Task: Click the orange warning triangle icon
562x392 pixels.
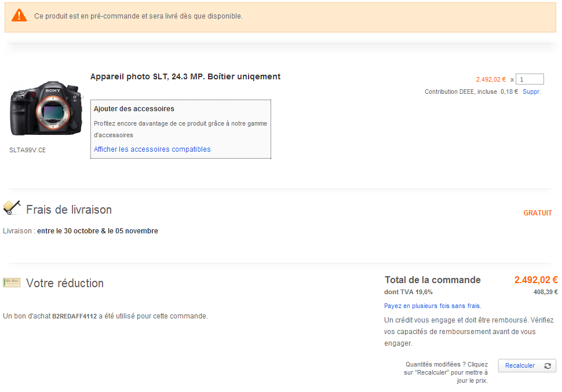Action: pyautogui.click(x=19, y=16)
